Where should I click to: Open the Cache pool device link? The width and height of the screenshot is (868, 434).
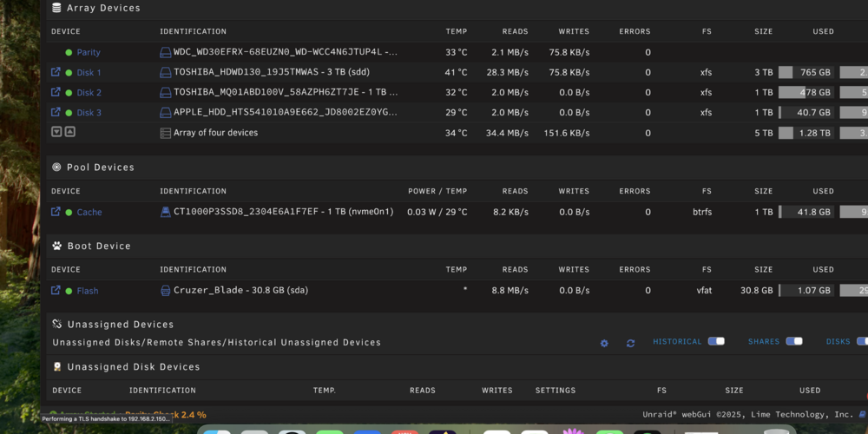(x=89, y=212)
